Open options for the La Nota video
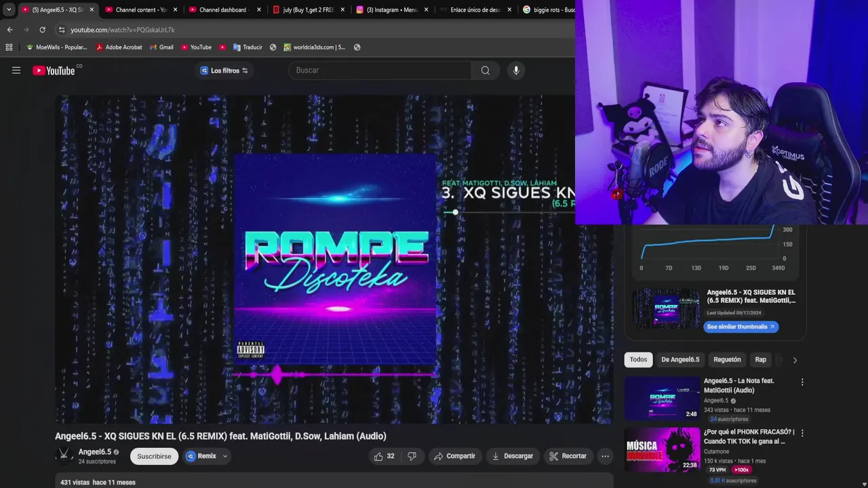Viewport: 868px width, 488px height. tap(802, 382)
